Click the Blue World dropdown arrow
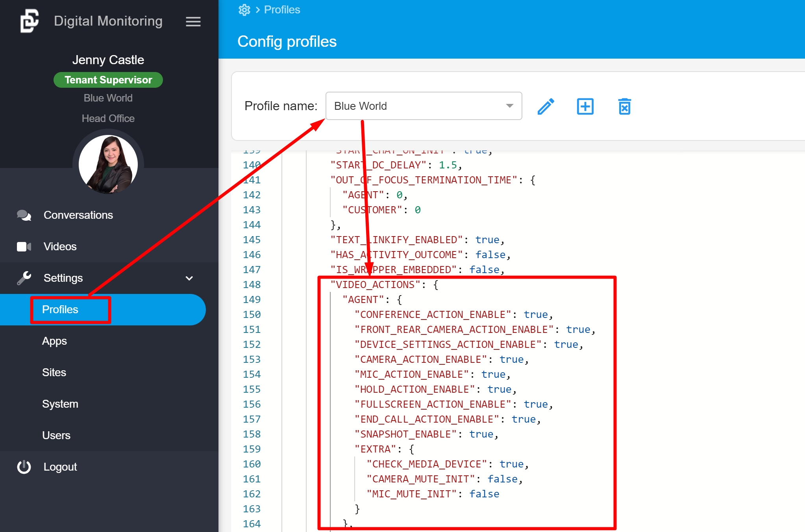This screenshot has height=532, width=805. point(510,106)
